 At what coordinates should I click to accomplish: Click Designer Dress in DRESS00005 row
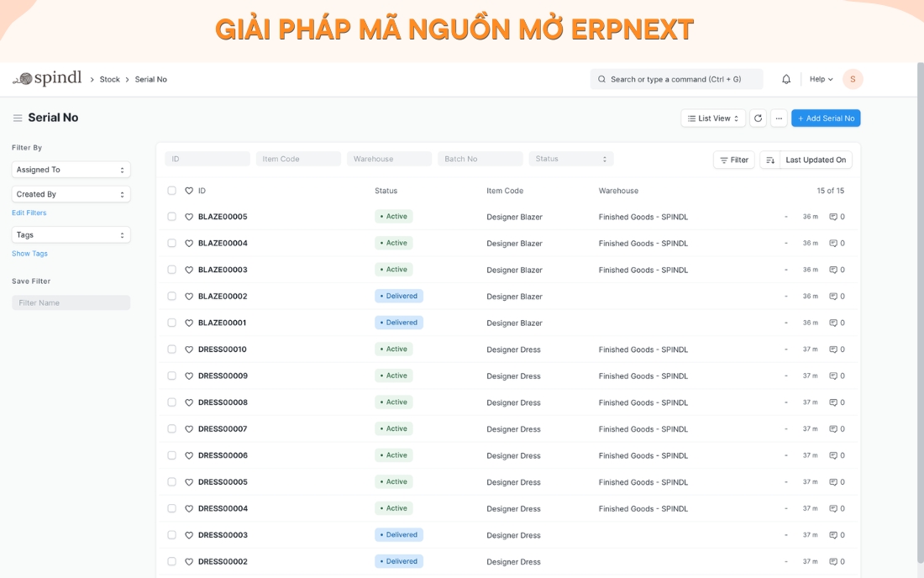pos(513,482)
